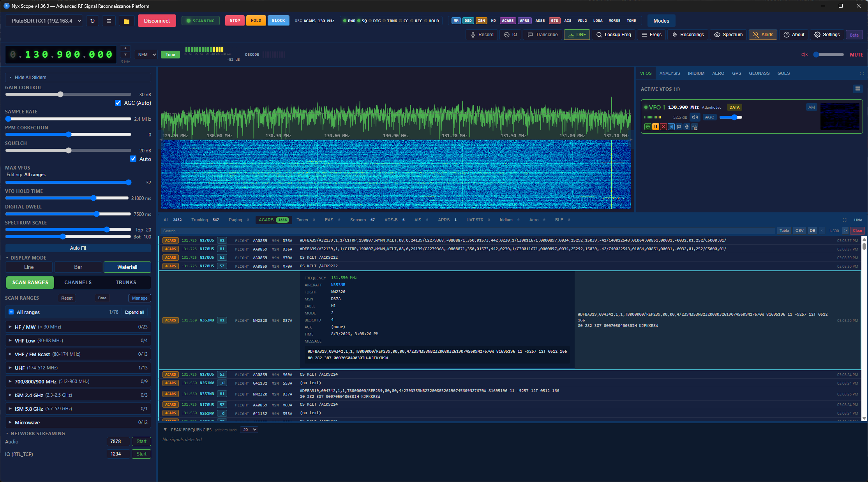Open the Active VFOs list menu icon
Viewport: 868px width, 482px height.
pyautogui.click(x=858, y=89)
